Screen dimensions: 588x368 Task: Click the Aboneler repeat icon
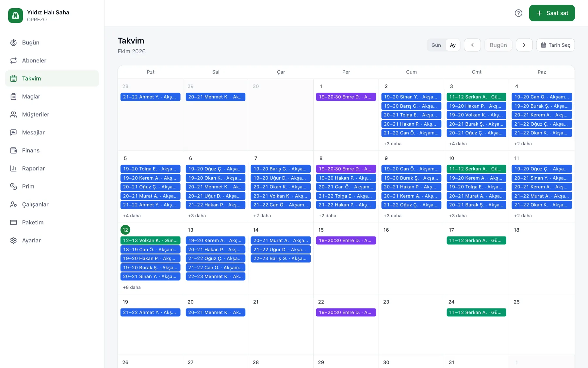pos(13,61)
